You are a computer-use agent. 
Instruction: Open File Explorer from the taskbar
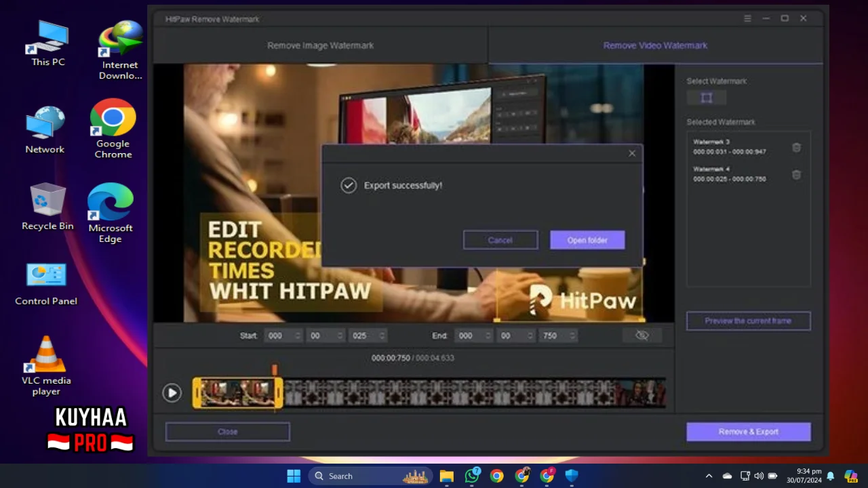tap(446, 476)
